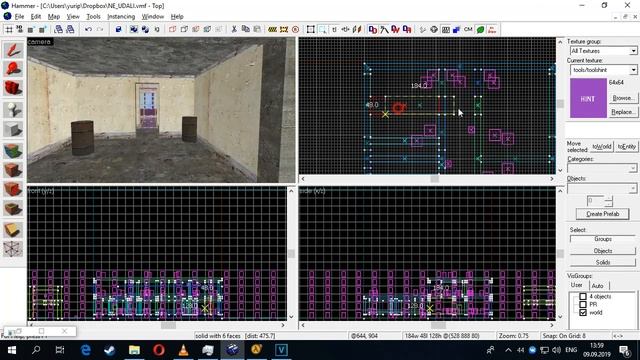Open the Map menu
Screen dimensions: 640x360
[53, 17]
